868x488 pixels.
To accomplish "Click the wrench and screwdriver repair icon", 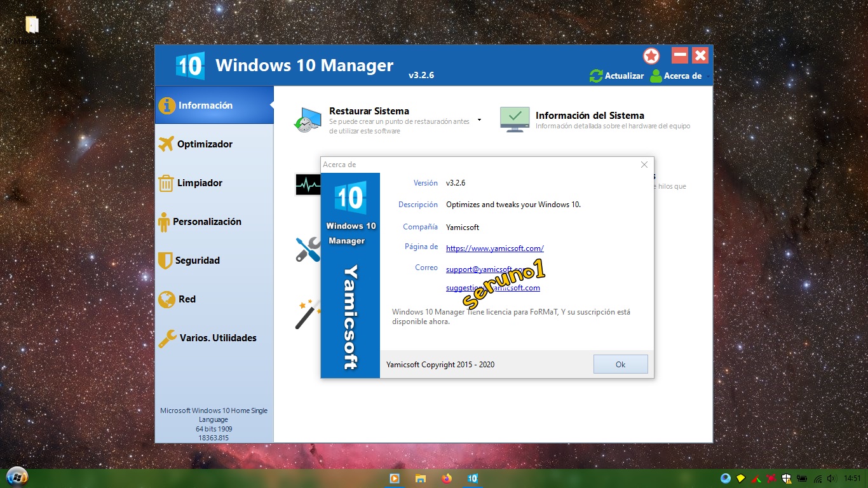I will click(x=308, y=249).
